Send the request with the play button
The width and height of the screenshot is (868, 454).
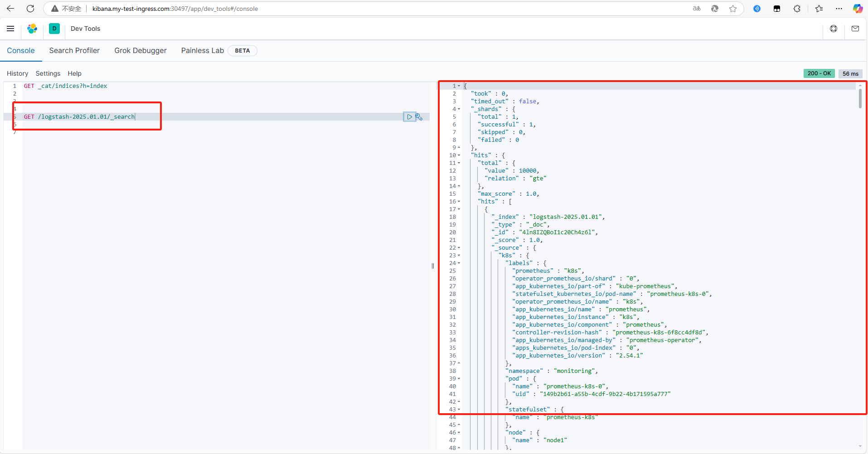click(x=409, y=117)
